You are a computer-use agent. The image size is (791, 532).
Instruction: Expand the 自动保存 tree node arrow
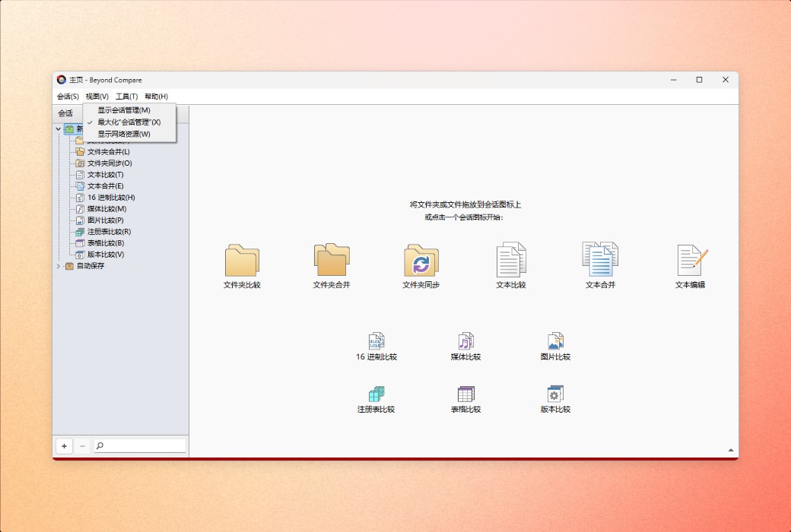(x=58, y=266)
